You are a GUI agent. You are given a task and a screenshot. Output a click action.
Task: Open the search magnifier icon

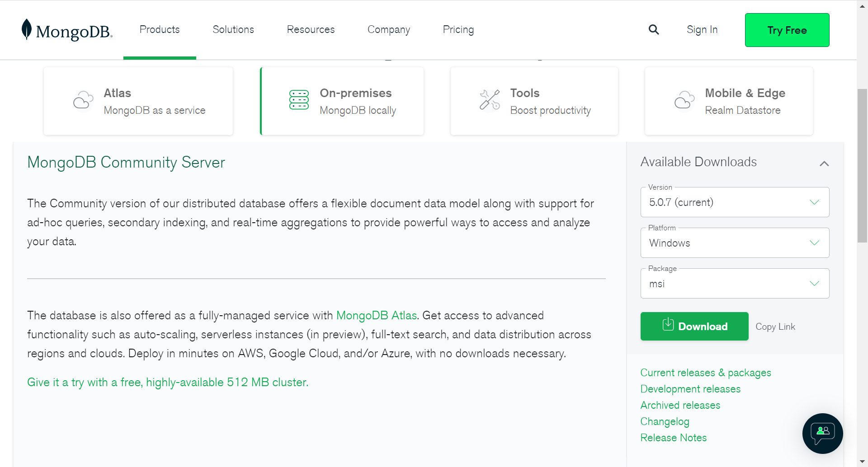(x=654, y=30)
